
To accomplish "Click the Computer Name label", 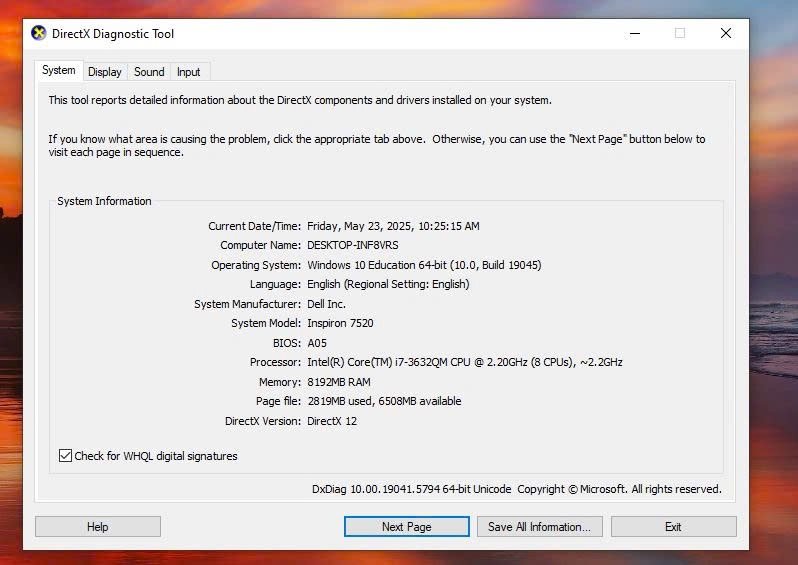I will point(261,245).
